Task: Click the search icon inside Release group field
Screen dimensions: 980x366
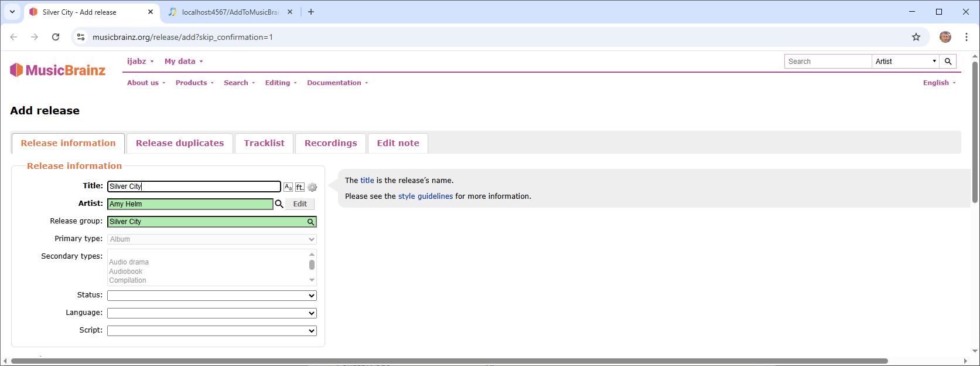Action: [x=310, y=222]
